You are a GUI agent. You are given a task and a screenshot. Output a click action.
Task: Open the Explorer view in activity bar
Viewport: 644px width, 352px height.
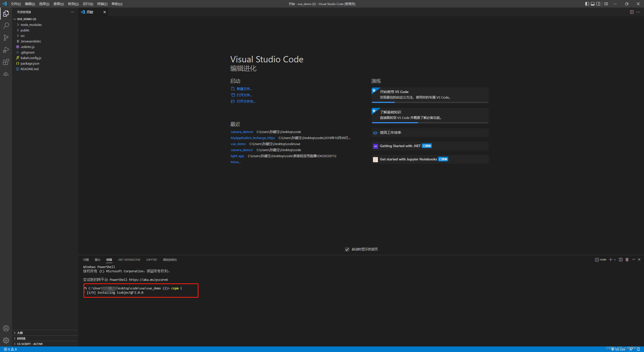click(x=6, y=14)
